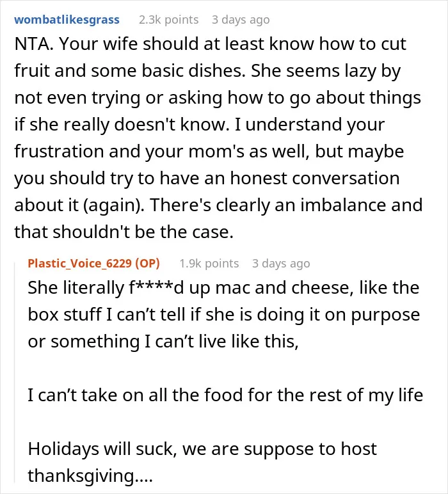Click the '(OP)' tag beside username
The height and width of the screenshot is (494, 448).
(147, 263)
